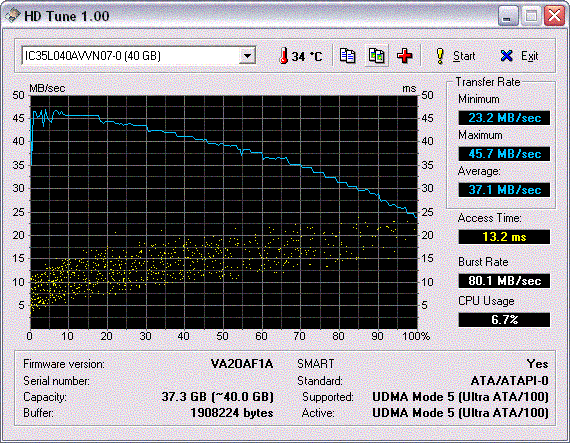The image size is (570, 443).
Task: Click the MB/sec axis label on graph
Action: pyautogui.click(x=47, y=88)
